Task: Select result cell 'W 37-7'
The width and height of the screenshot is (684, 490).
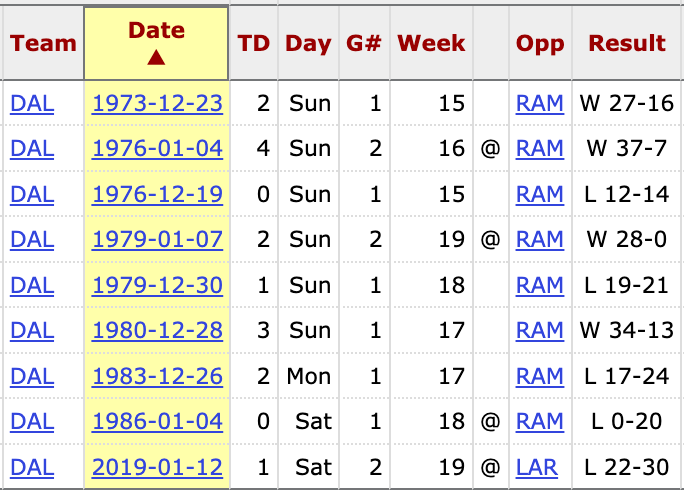Action: 627,148
